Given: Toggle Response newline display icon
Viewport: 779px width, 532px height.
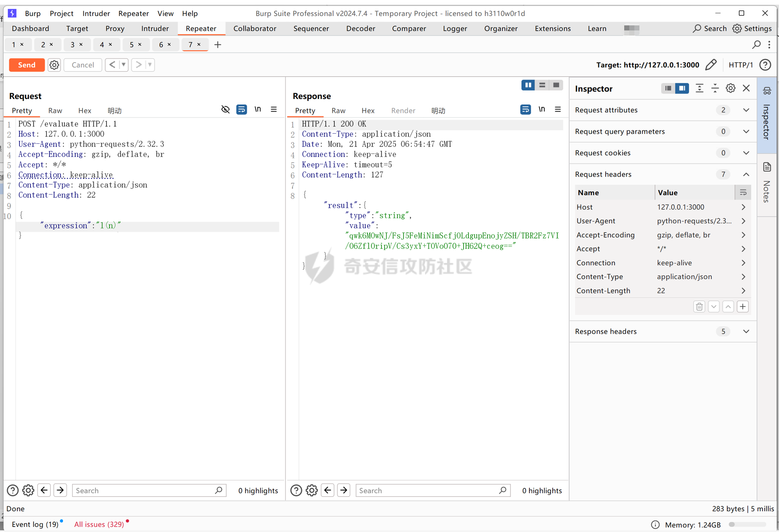Looking at the screenshot, I should [x=542, y=110].
